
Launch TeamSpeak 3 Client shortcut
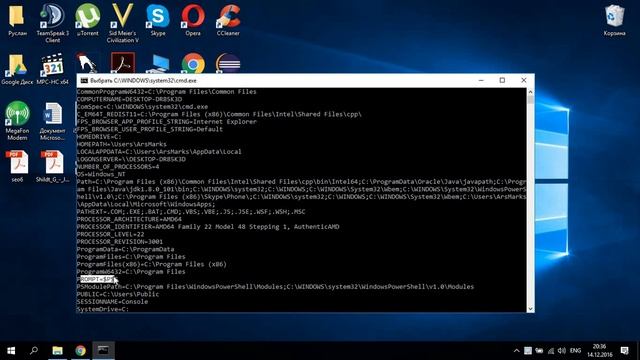[x=53, y=23]
